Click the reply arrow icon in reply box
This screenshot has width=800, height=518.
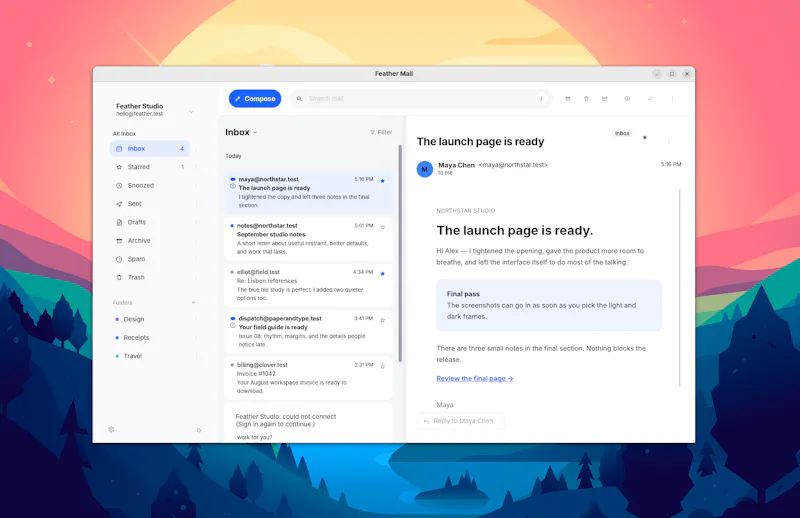[x=426, y=421]
